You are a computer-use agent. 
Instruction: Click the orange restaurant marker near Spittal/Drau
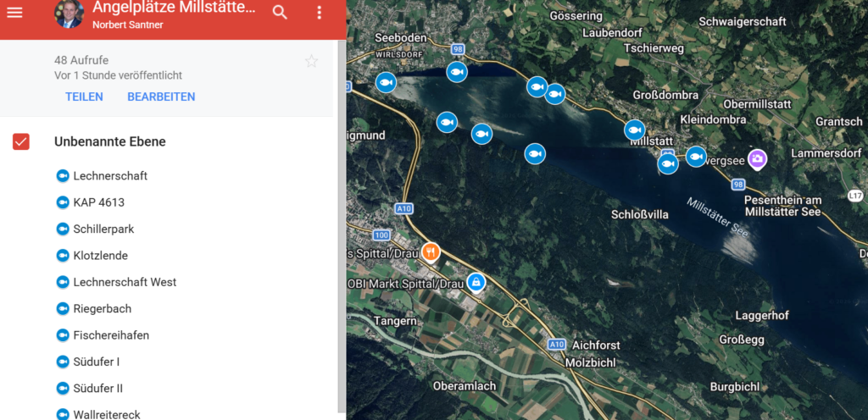pyautogui.click(x=431, y=251)
